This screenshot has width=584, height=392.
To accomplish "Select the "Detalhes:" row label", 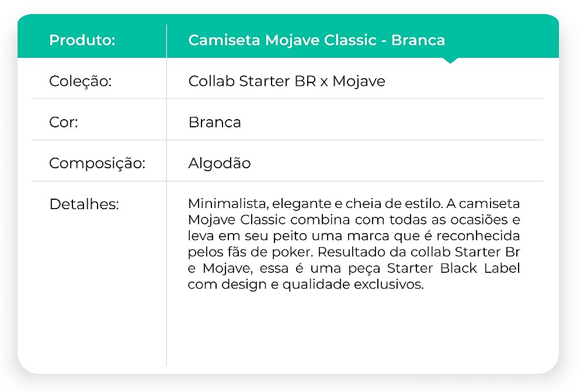I will click(84, 204).
